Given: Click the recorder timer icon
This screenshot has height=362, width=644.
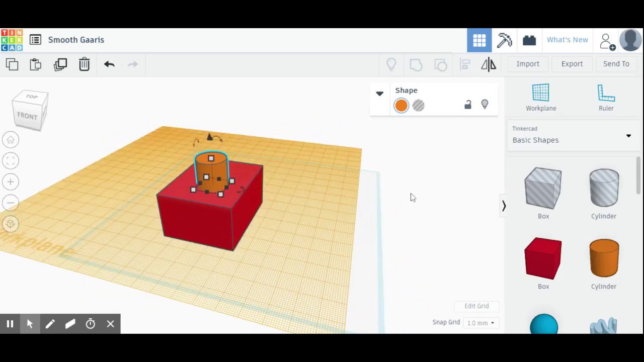Looking at the screenshot, I should [91, 324].
